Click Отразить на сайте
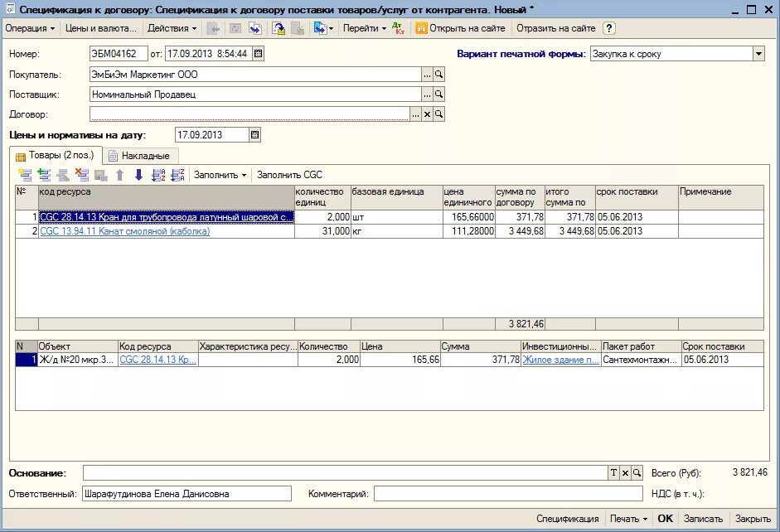The image size is (780, 532). point(555,29)
